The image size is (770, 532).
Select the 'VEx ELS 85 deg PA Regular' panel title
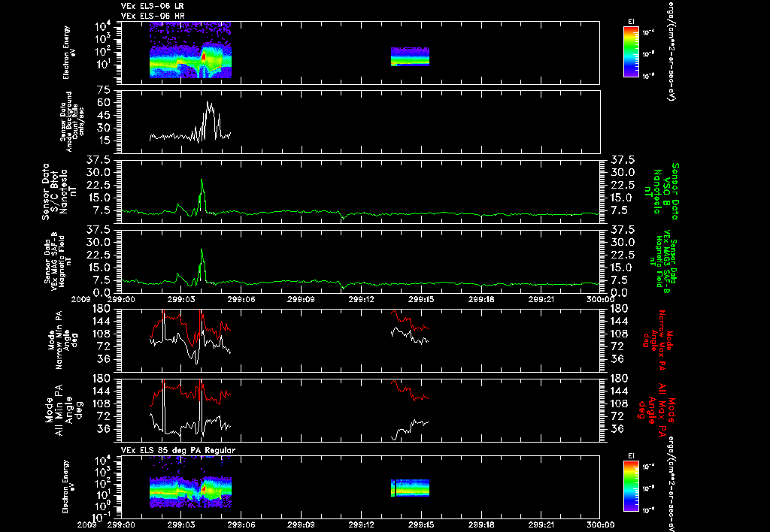click(x=177, y=450)
